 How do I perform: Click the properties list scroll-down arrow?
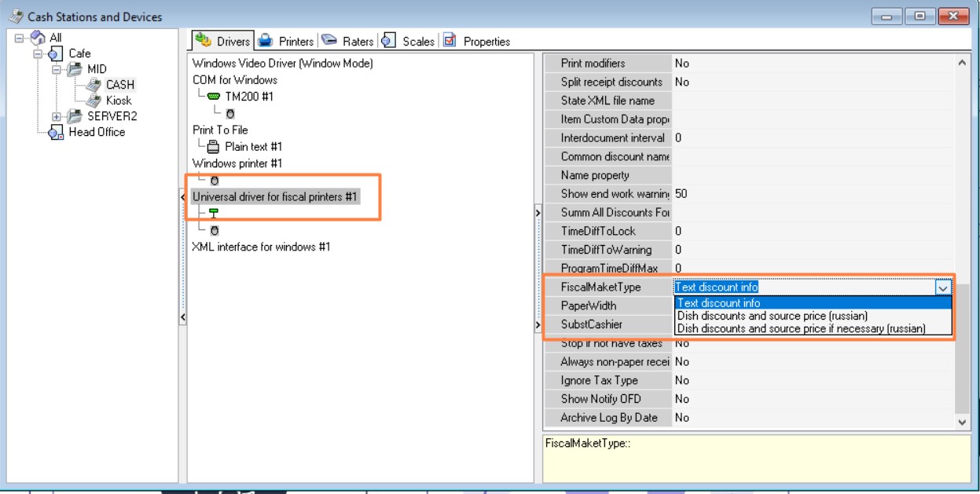963,422
